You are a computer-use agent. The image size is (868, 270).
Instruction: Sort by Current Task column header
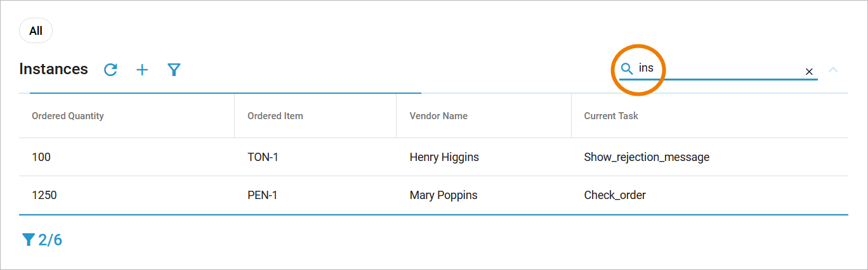click(611, 116)
